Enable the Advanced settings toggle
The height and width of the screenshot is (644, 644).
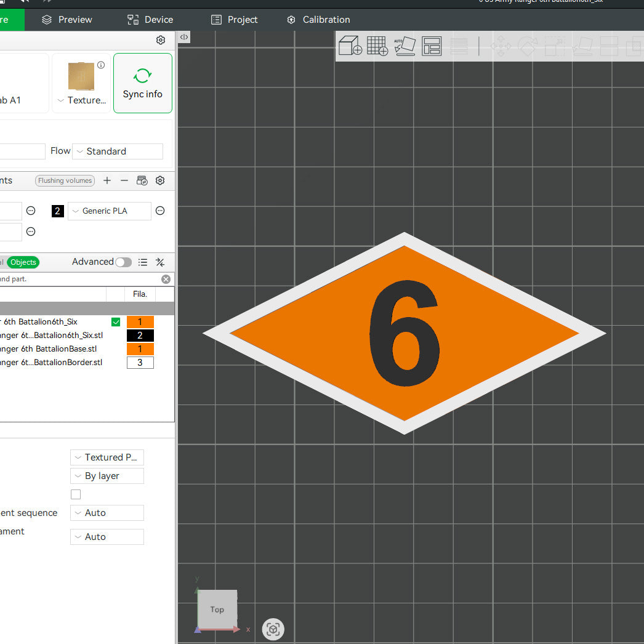123,262
